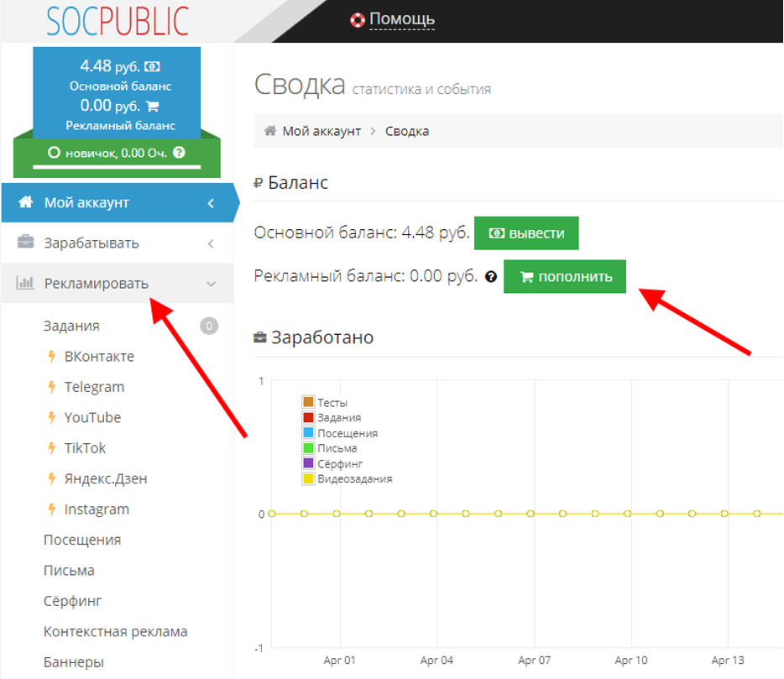Click the green Письма legend swatch
The image size is (784, 679).
point(308,448)
